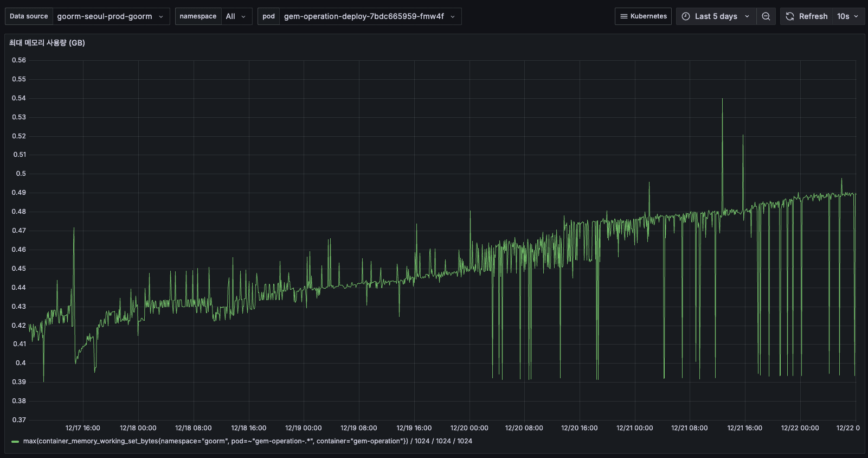Click the second tallest spike peak near 0.52
The height and width of the screenshot is (458, 868).
coord(743,136)
